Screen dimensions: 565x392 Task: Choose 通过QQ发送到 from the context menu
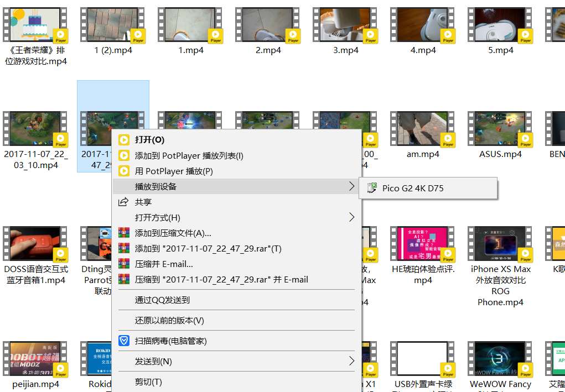click(162, 300)
